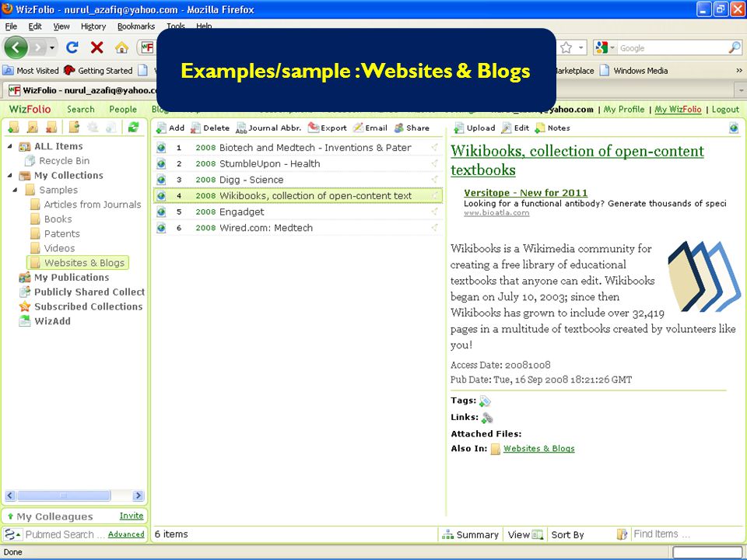Click the Firefox Stop button
The image size is (747, 560).
(x=97, y=47)
